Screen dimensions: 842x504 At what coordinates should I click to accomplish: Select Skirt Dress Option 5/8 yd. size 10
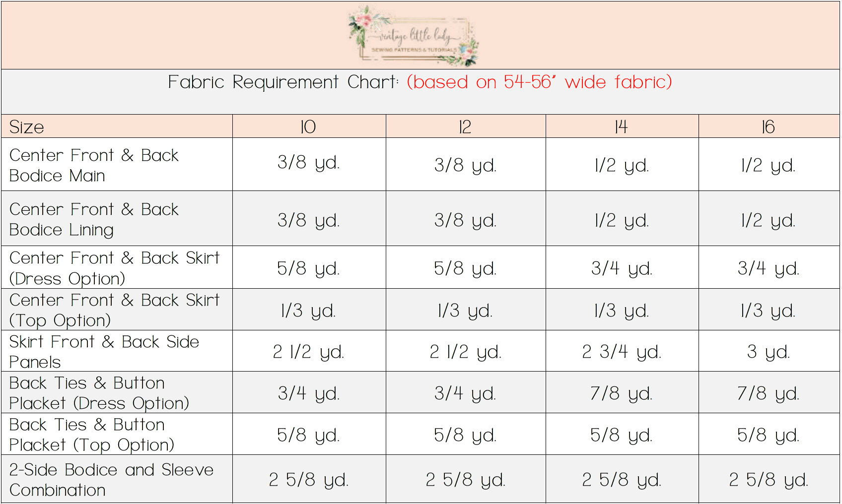(x=308, y=268)
